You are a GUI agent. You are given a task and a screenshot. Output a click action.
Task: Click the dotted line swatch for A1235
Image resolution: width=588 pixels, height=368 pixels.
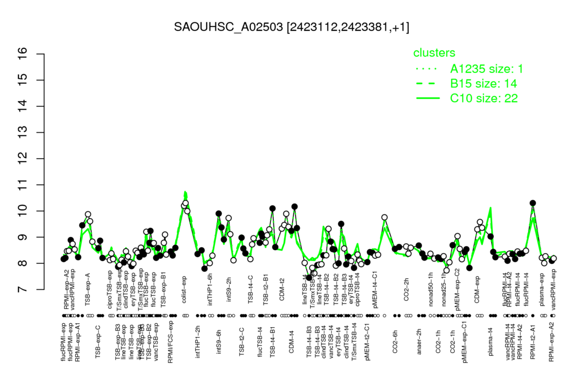(427, 69)
